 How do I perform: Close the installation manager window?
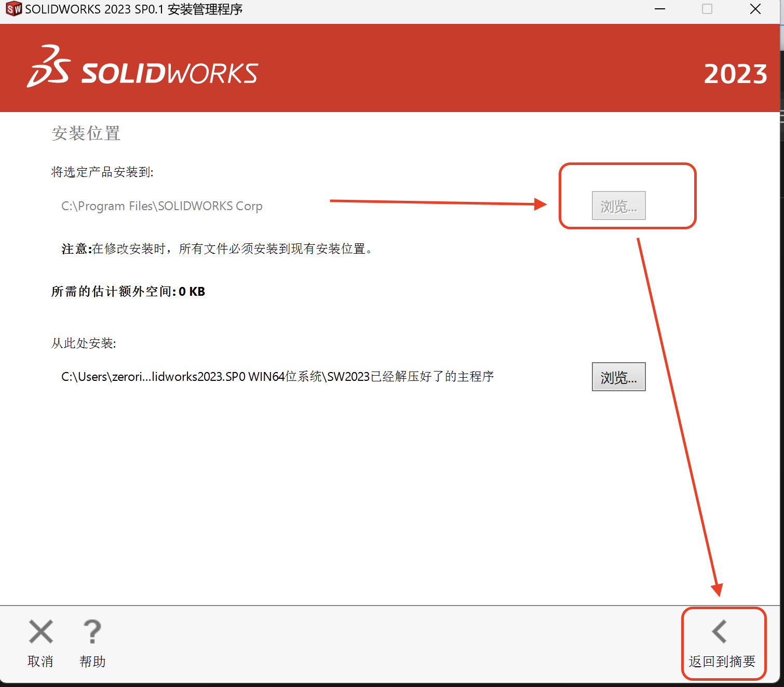click(755, 9)
